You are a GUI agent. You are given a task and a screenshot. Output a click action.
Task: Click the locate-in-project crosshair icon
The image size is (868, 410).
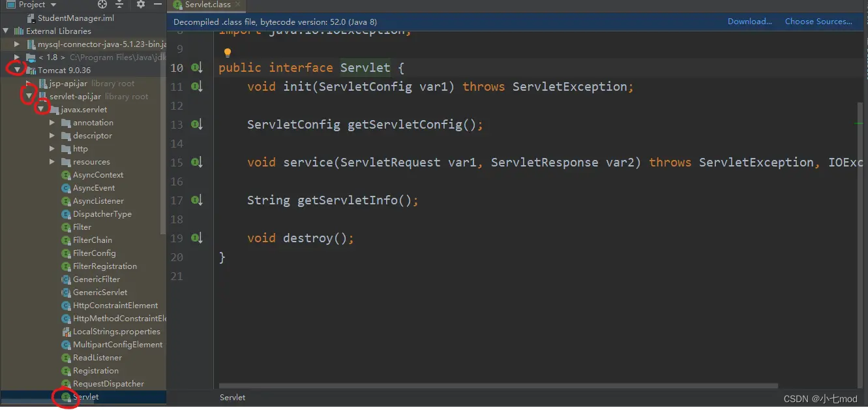pos(102,5)
